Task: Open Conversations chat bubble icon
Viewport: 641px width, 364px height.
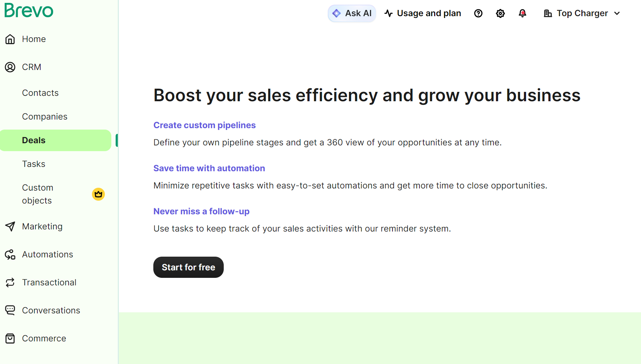Action: pyautogui.click(x=10, y=310)
